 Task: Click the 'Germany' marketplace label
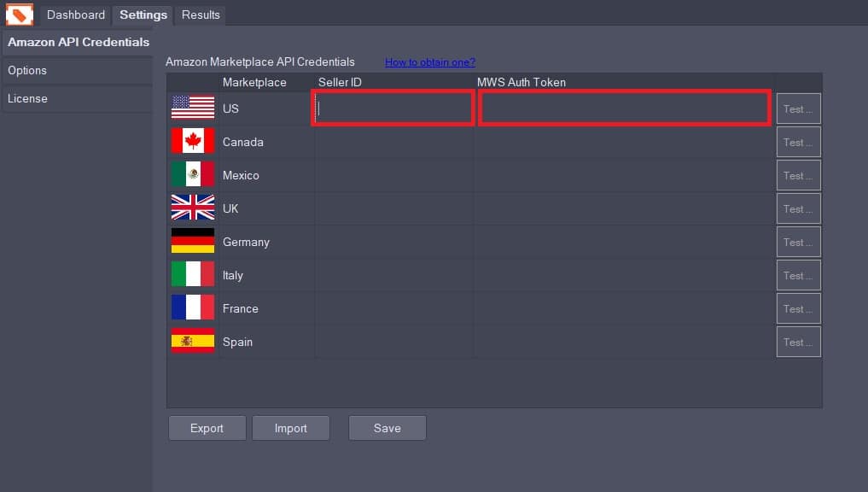pos(246,242)
